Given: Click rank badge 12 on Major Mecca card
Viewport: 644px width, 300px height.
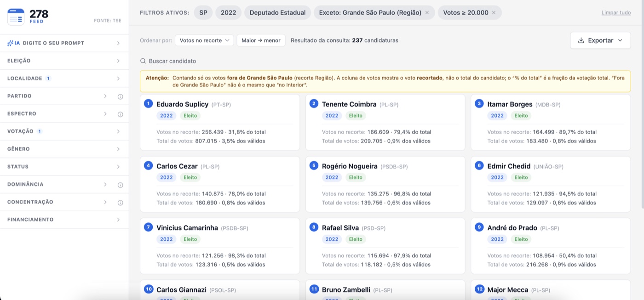Looking at the screenshot, I should (479, 289).
